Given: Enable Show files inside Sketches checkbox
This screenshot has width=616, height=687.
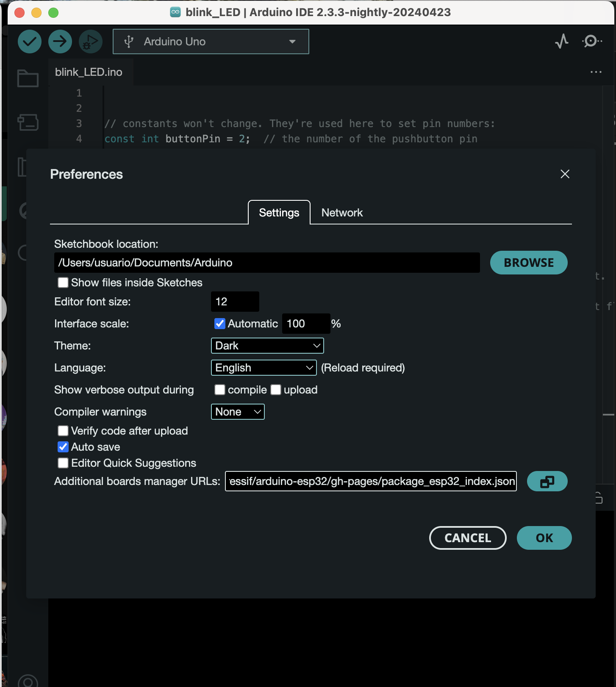Looking at the screenshot, I should click(63, 283).
